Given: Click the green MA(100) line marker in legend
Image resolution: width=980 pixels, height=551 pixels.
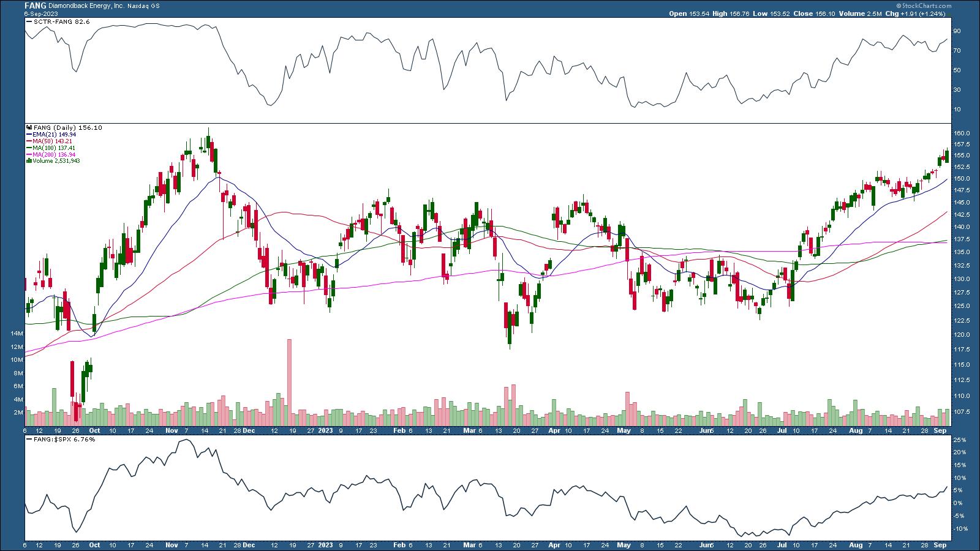Looking at the screenshot, I should pos(28,148).
